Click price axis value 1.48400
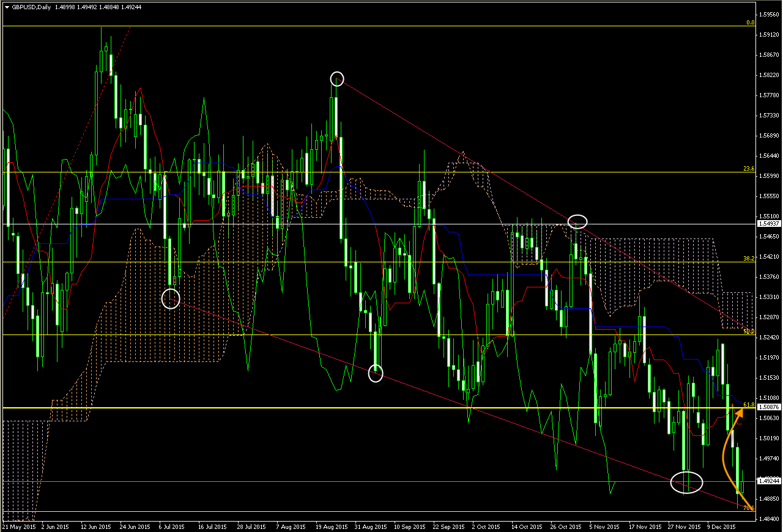Screen dimensions: 783x532 769,519
